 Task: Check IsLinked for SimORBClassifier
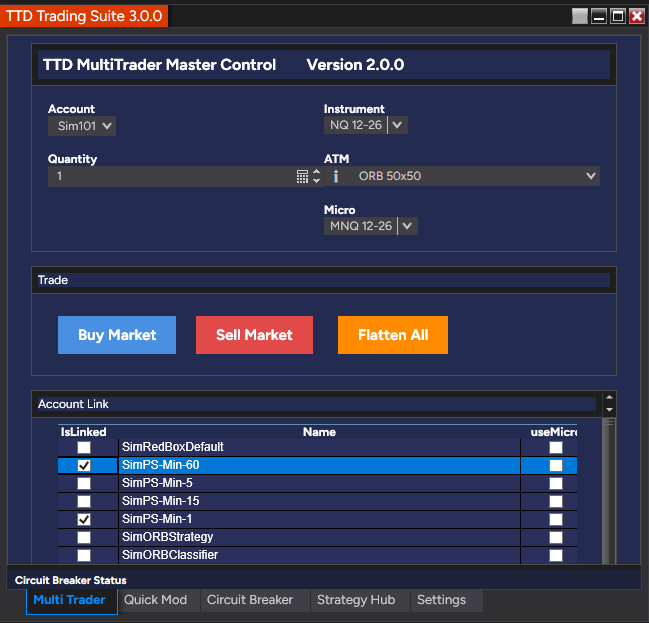[84, 555]
